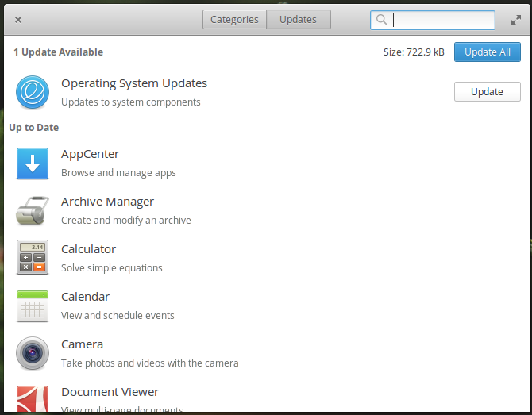532x415 pixels.
Task: Open the AppCenter download arrow icon
Action: (x=33, y=163)
